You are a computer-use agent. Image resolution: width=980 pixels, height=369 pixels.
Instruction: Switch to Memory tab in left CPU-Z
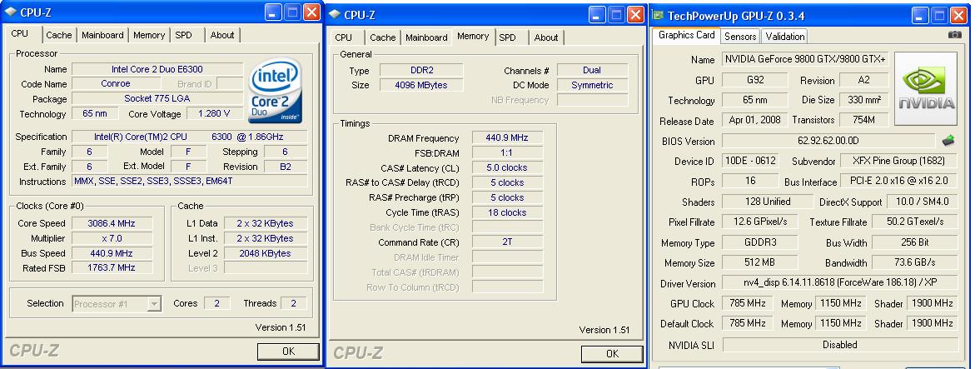149,35
